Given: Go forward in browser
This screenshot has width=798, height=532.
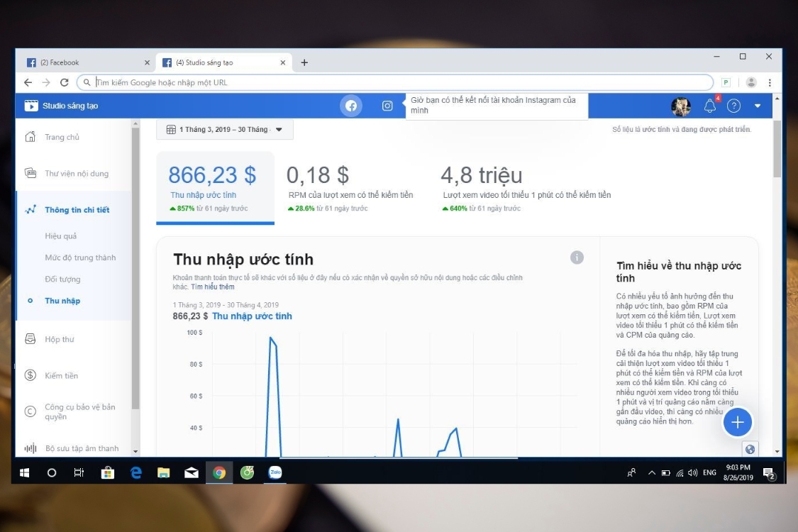Looking at the screenshot, I should [46, 82].
